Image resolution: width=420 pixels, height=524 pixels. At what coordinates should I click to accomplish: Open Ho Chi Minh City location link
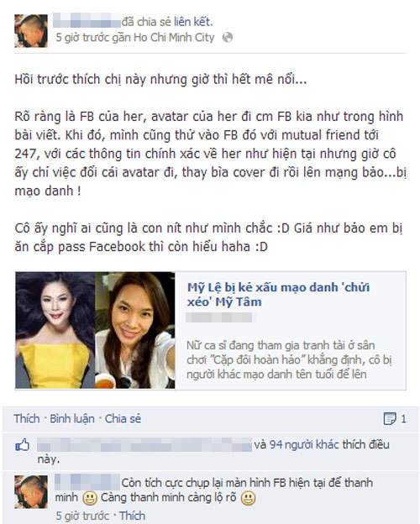pyautogui.click(x=174, y=38)
